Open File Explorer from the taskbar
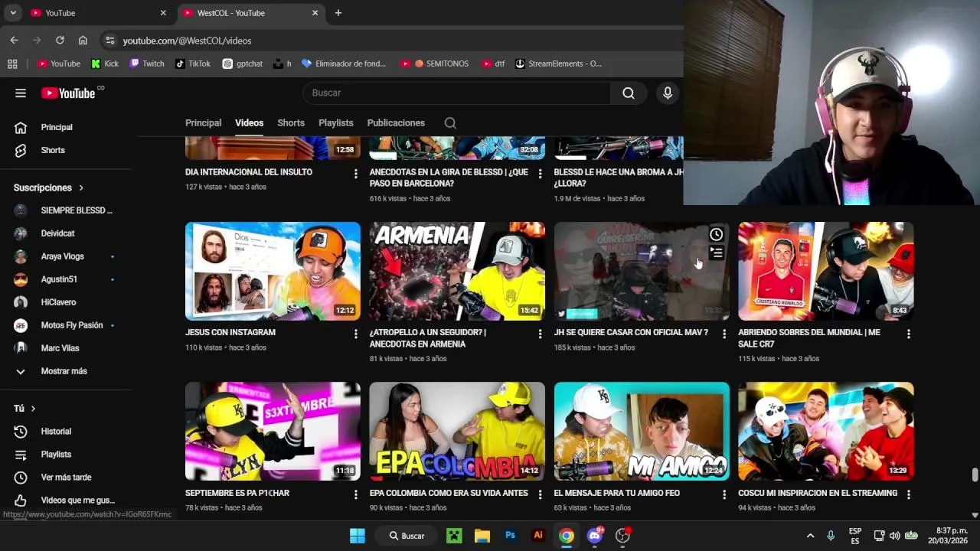The width and height of the screenshot is (980, 551). 482,536
